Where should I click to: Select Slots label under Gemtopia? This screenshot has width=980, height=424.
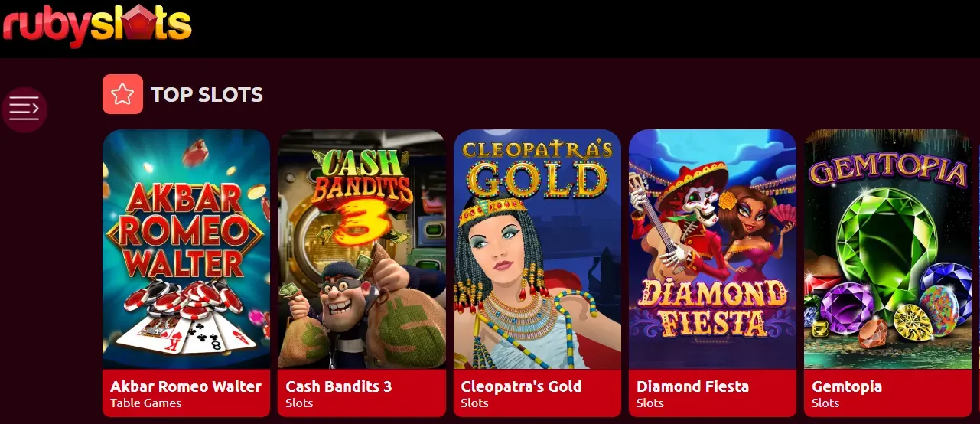coord(825,403)
